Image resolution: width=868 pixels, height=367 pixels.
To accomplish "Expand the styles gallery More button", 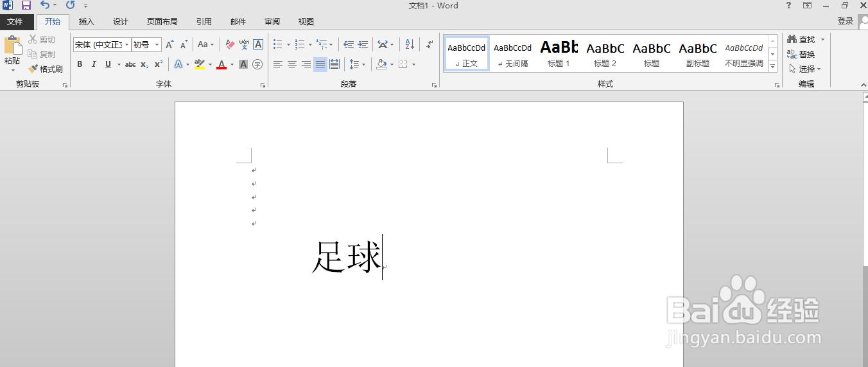I will (773, 67).
